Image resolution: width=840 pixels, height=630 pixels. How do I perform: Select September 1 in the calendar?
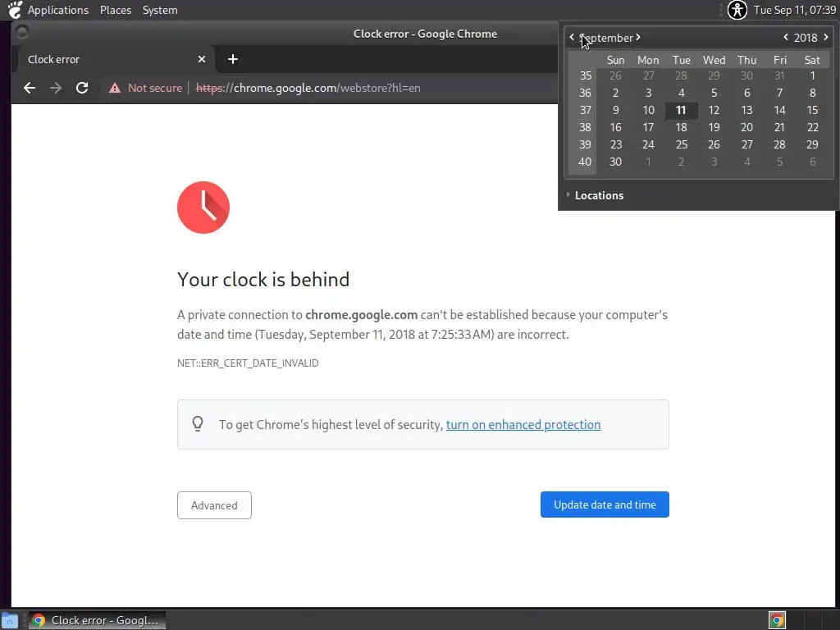812,75
